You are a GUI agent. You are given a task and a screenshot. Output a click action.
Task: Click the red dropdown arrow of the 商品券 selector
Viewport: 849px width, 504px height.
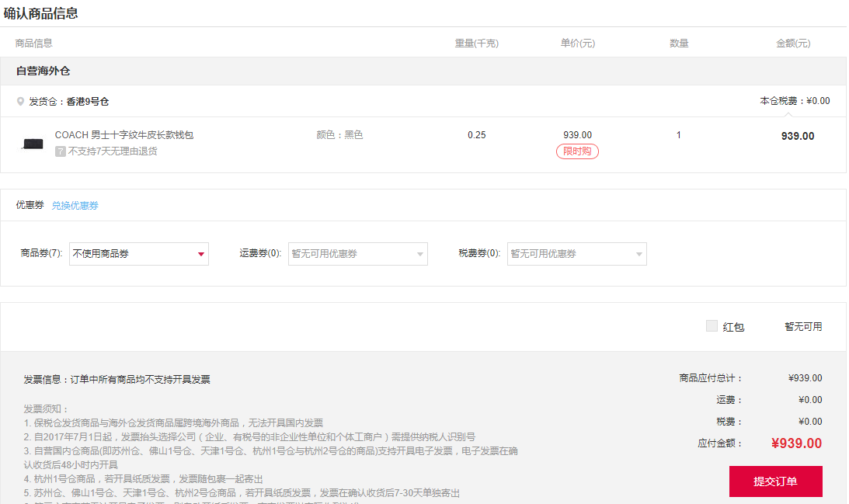click(x=200, y=254)
